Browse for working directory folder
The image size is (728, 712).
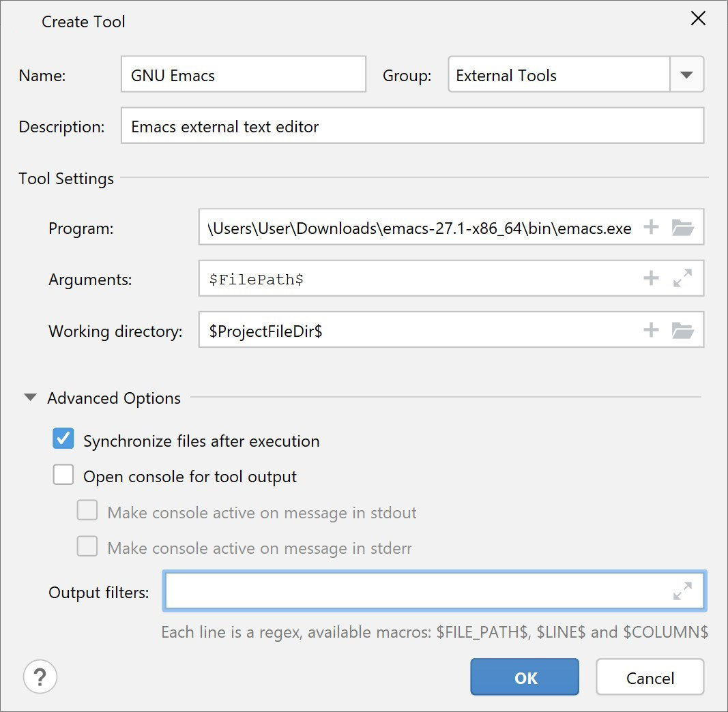682,331
